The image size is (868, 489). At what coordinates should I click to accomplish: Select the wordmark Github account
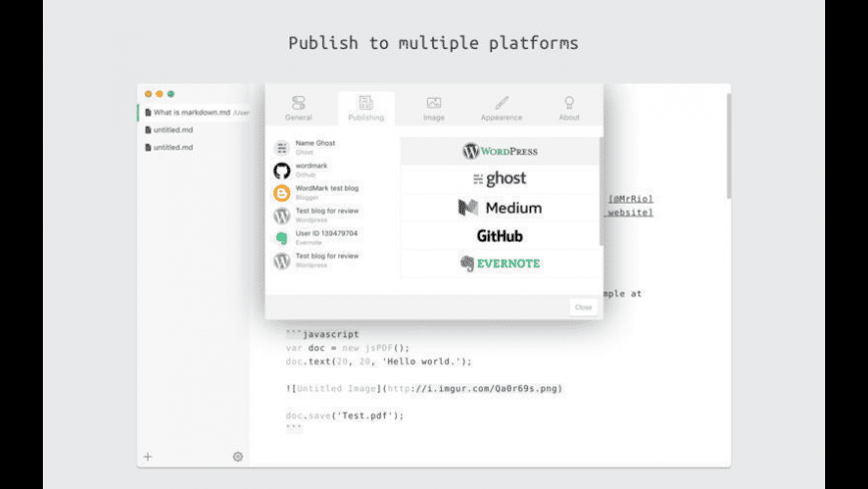coord(333,170)
